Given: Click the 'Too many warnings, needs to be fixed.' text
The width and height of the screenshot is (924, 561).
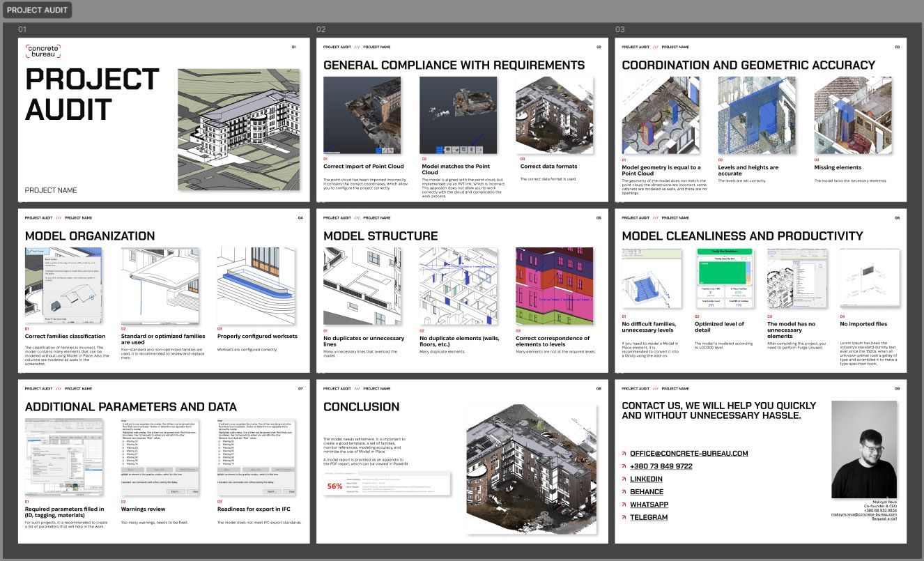Looking at the screenshot, I should pos(155,521).
